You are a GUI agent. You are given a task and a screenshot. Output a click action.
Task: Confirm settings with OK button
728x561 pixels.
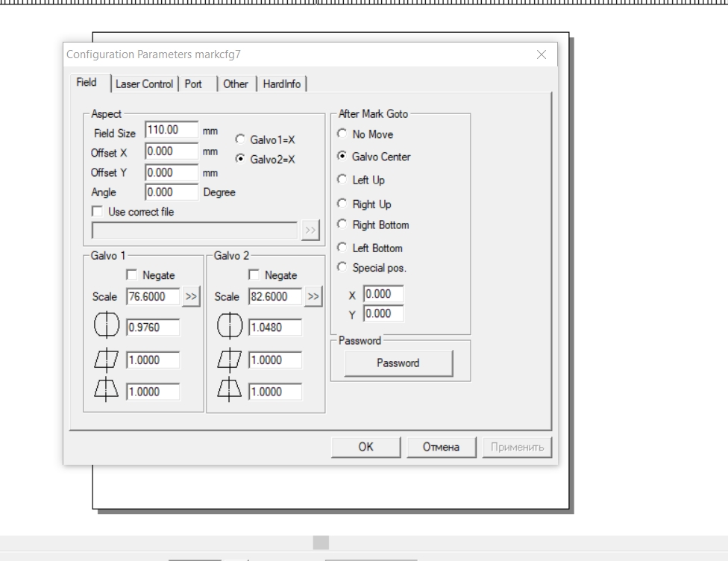click(366, 447)
